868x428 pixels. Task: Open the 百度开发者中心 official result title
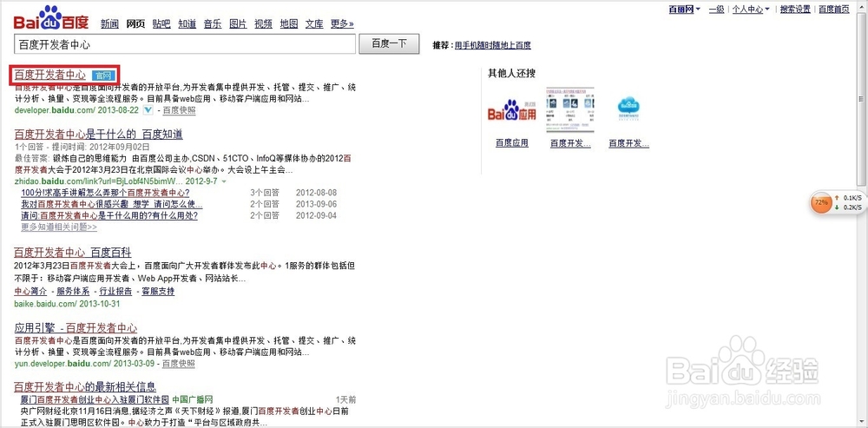[x=49, y=75]
